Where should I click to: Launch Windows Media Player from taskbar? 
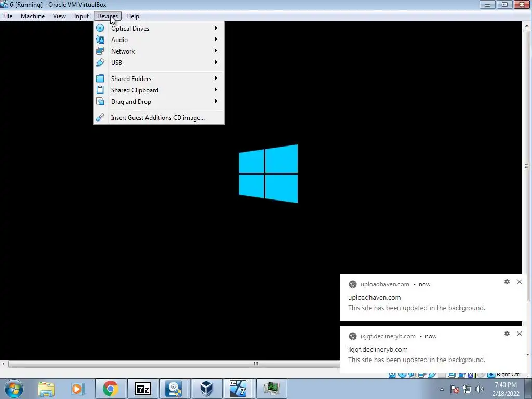78,389
